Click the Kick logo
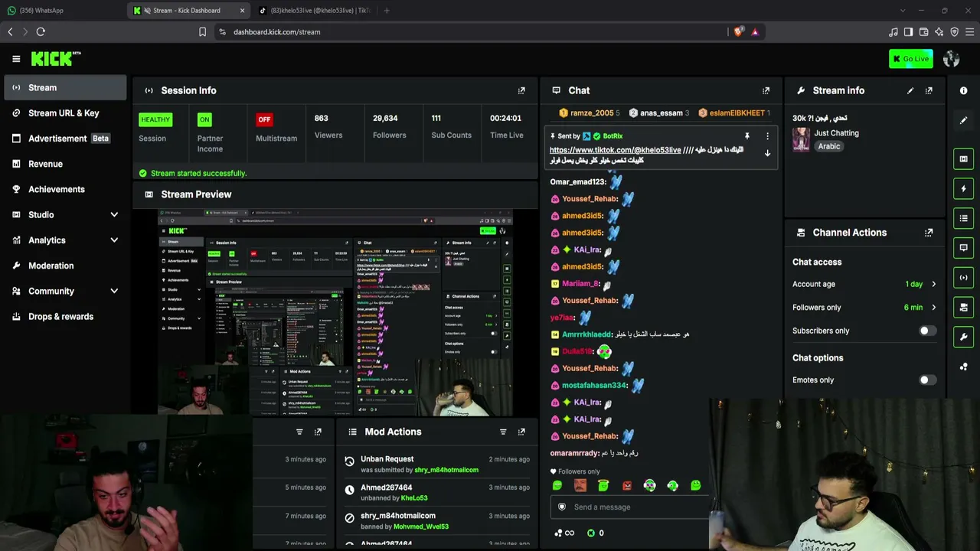This screenshot has width=980, height=551. pos(55,59)
